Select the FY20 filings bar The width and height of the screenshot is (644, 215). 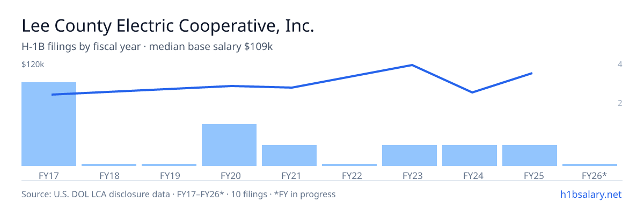coord(229,145)
